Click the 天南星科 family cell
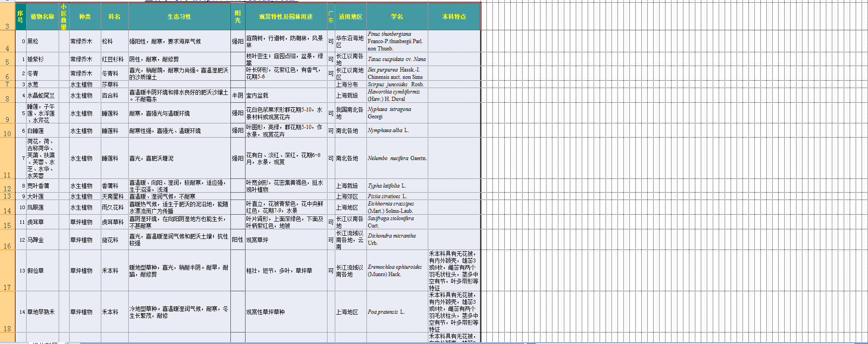The image size is (868, 344). tap(115, 196)
